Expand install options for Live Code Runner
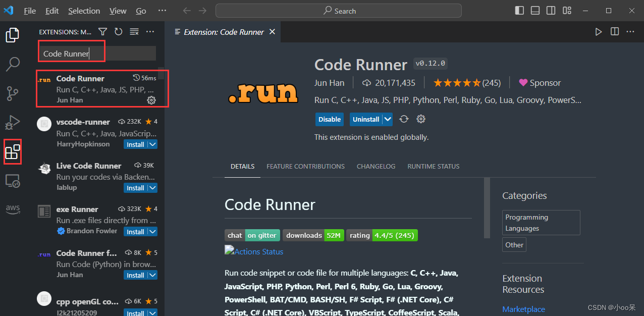Screen dimensions: 644x316 [152, 188]
